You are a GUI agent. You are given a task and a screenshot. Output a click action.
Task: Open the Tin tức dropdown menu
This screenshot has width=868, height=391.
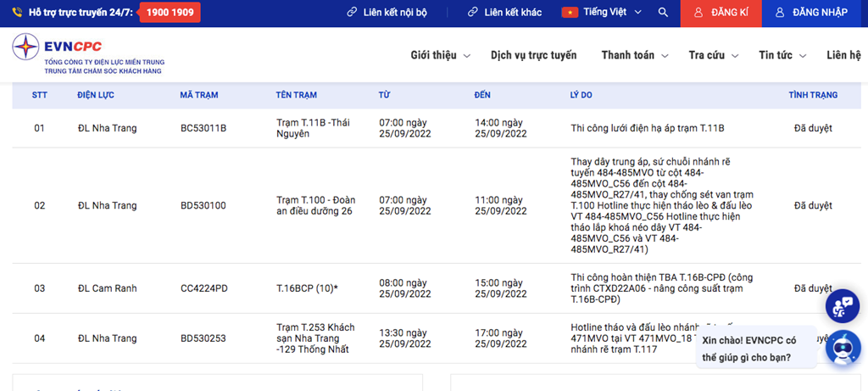(782, 55)
